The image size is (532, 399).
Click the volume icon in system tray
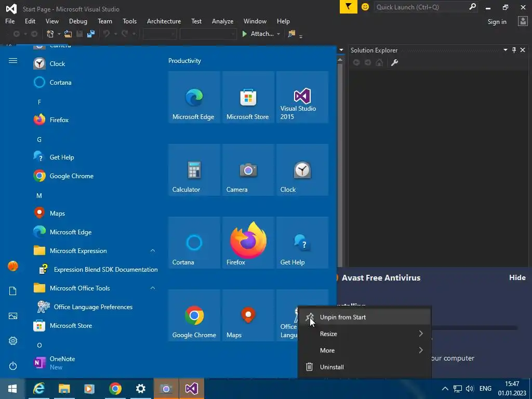(470, 389)
